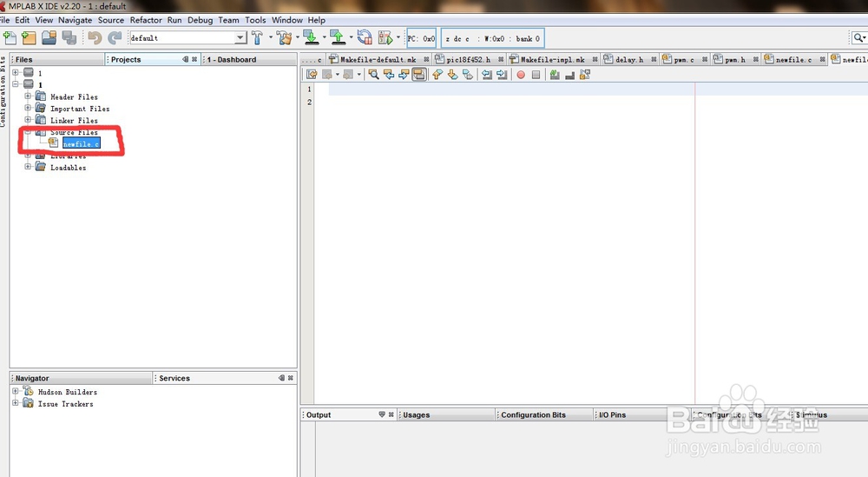Click the PC: 0x0 program counter field
This screenshot has width=868, height=477.
(x=421, y=38)
